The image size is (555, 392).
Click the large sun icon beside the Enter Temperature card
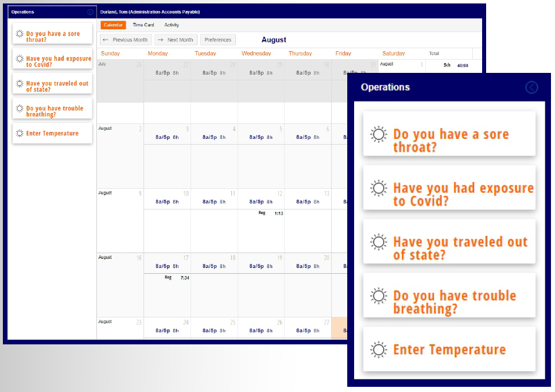coord(379,350)
